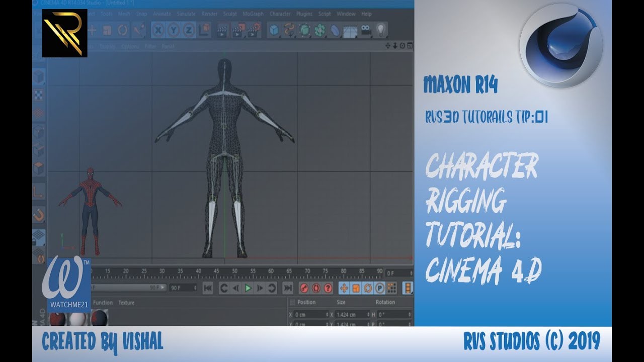Open the viewport Filter menu
The width and height of the screenshot is (644, 362).
point(150,47)
